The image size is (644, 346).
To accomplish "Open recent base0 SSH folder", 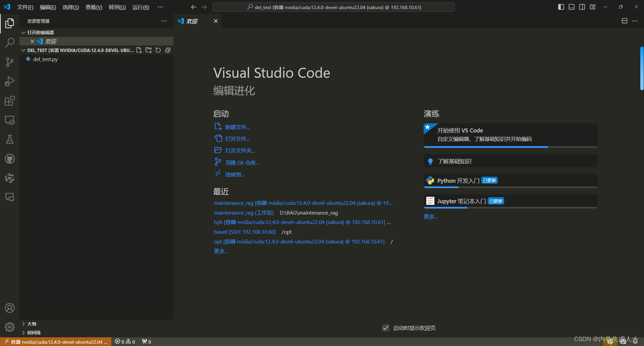I will tap(245, 232).
